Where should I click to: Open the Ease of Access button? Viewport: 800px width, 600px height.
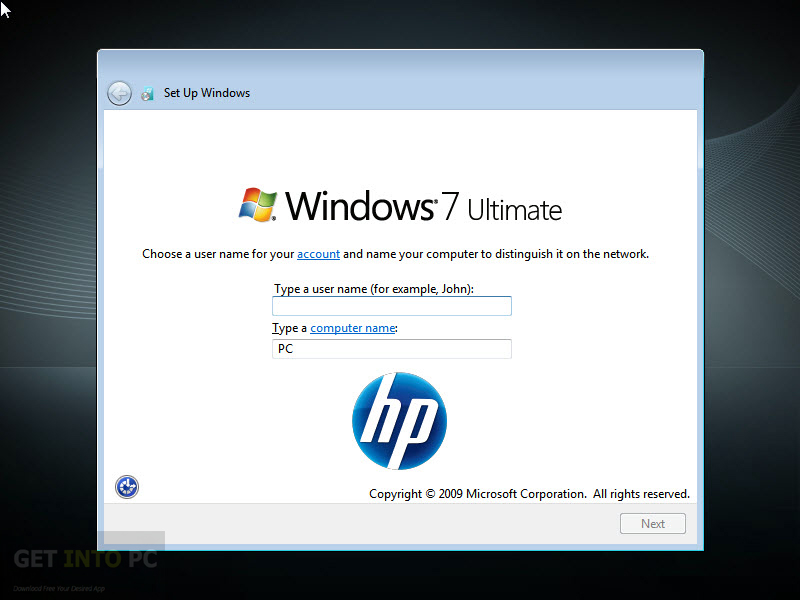tap(127, 487)
